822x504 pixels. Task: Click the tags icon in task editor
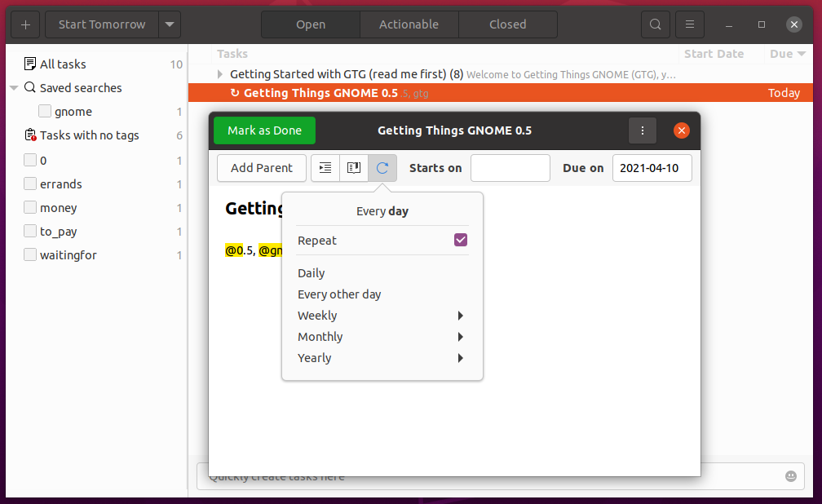click(x=354, y=168)
